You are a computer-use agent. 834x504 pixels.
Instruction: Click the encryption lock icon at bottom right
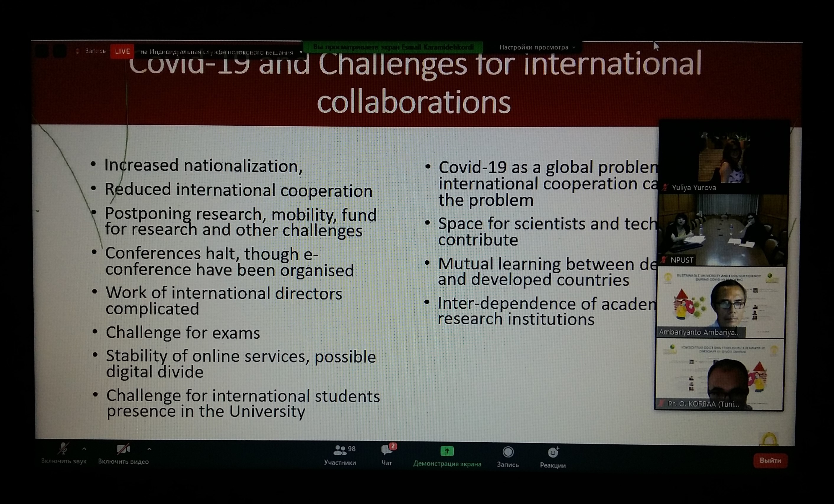pyautogui.click(x=769, y=439)
